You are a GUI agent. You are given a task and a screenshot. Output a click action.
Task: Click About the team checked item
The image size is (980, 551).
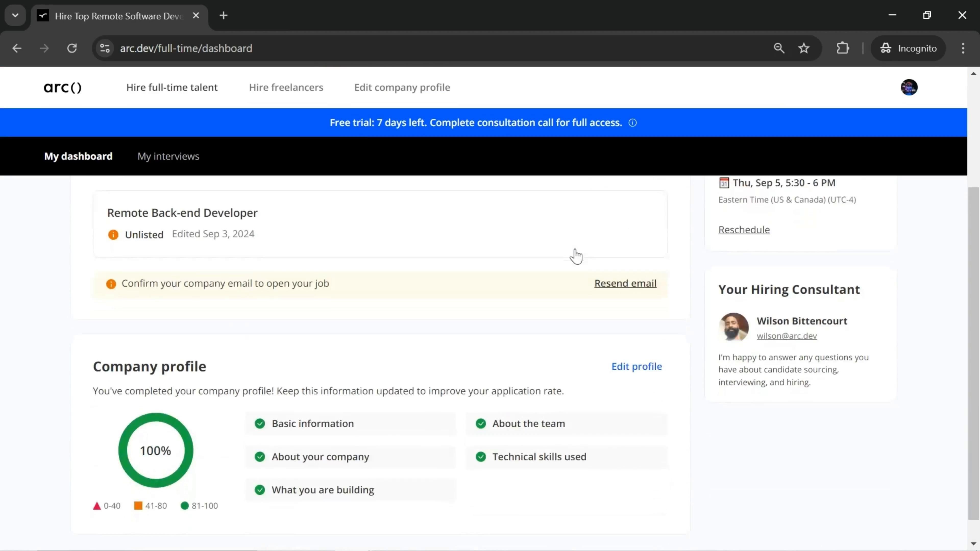pos(528,424)
